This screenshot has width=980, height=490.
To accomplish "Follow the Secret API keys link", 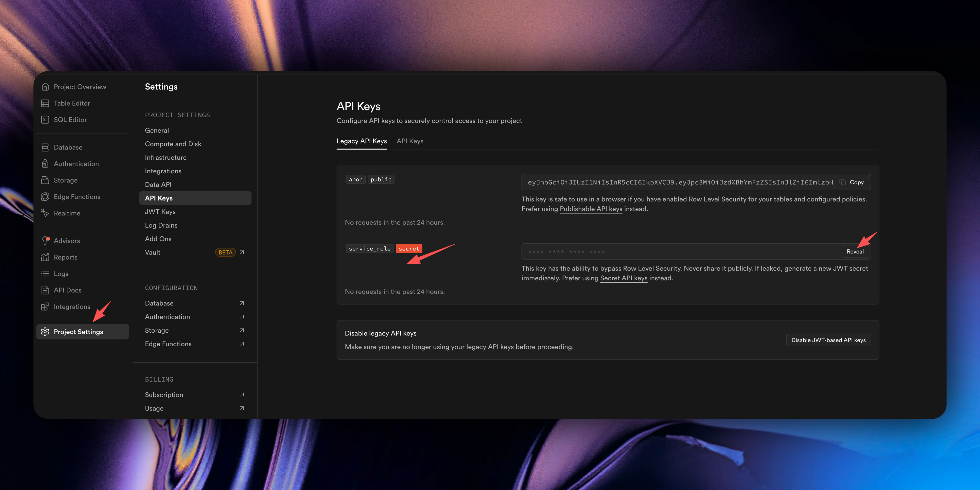I will [624, 278].
